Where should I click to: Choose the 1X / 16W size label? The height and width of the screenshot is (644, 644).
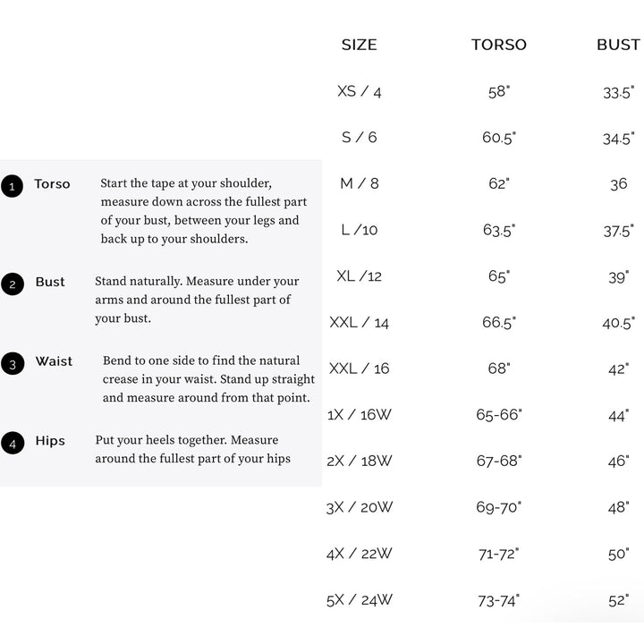coord(359,415)
